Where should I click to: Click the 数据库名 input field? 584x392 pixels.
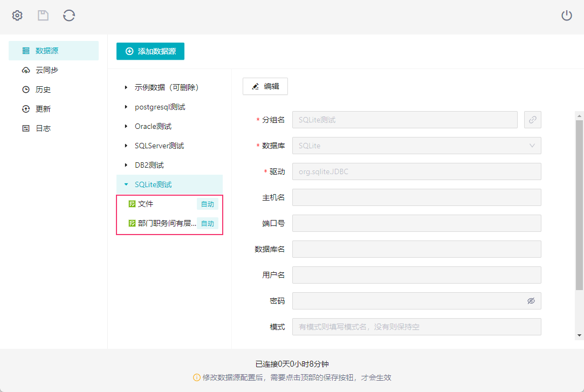pos(416,249)
